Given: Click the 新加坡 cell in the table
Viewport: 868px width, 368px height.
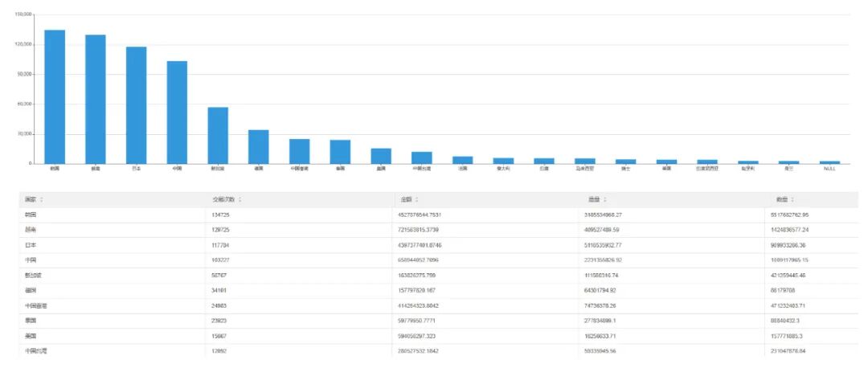Looking at the screenshot, I should point(34,275).
